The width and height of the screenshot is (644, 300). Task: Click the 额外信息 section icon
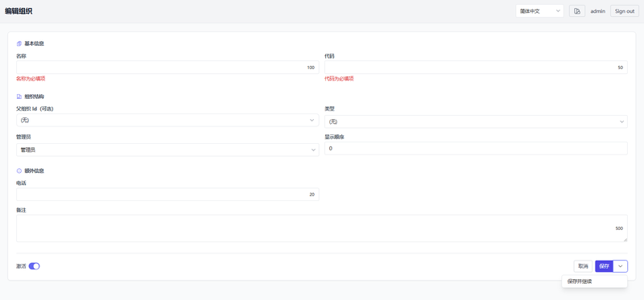coord(19,171)
